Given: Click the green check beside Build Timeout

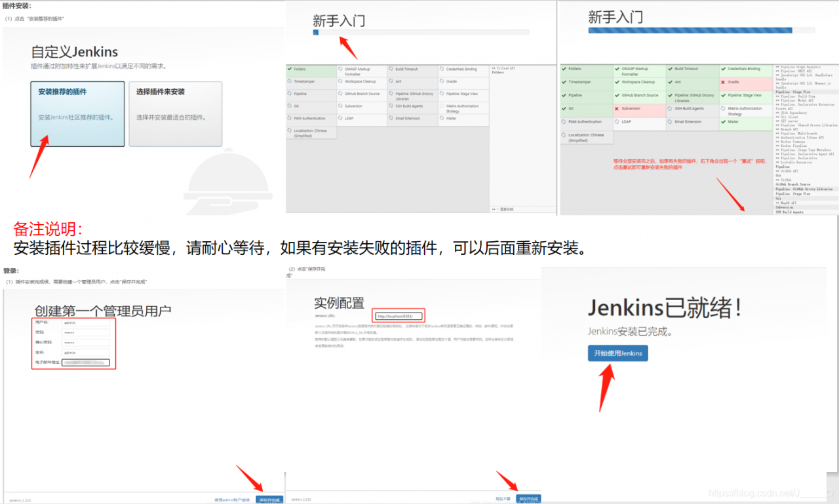Looking at the screenshot, I should pyautogui.click(x=671, y=69).
